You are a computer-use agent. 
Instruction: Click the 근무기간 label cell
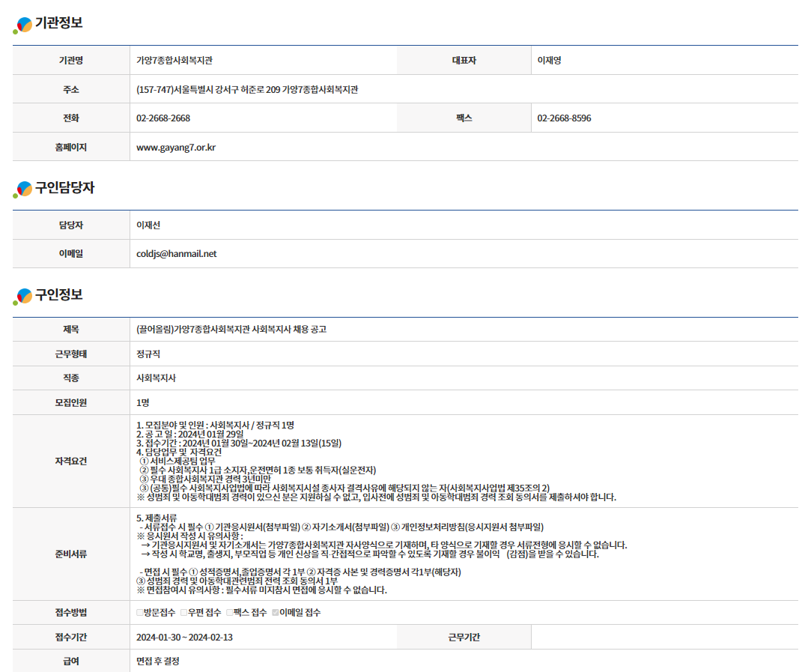pyautogui.click(x=464, y=638)
